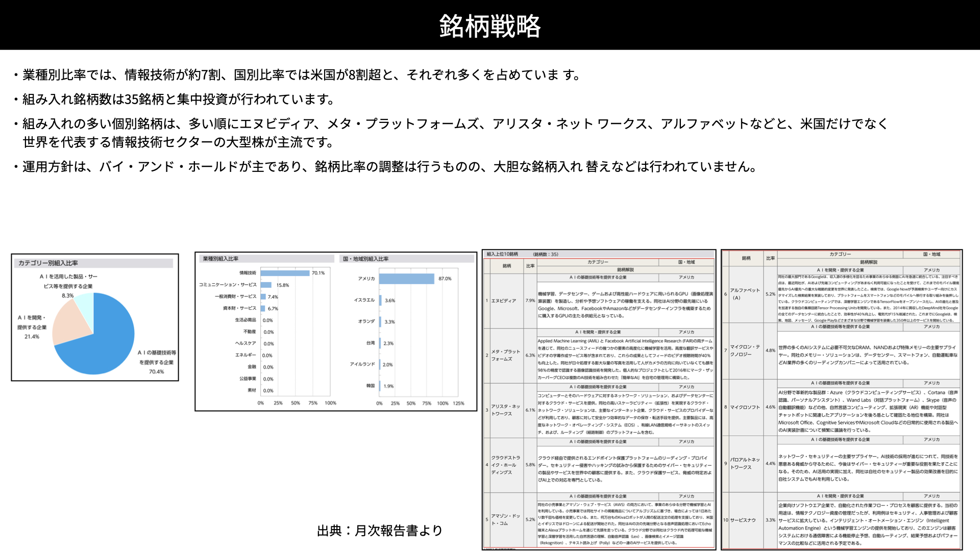
Task: Click the 3.3% ratio cell for サービスナウ
Action: tap(770, 520)
